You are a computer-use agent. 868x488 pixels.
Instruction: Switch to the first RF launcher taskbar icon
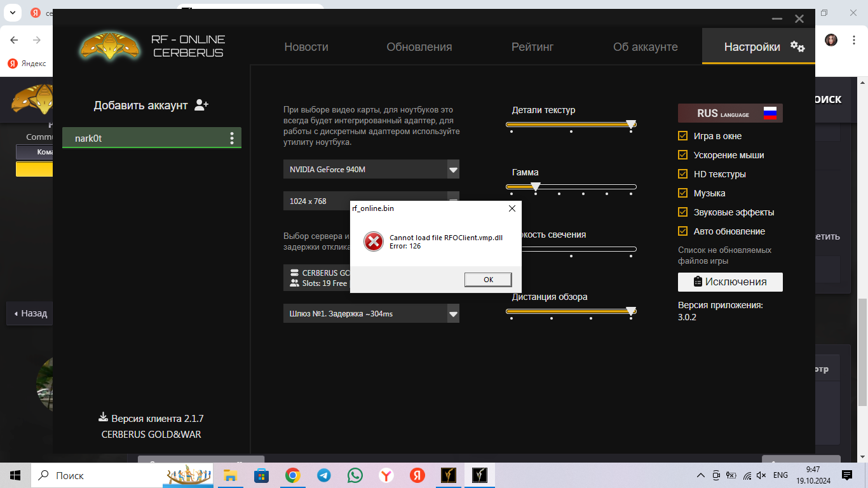coord(449,475)
